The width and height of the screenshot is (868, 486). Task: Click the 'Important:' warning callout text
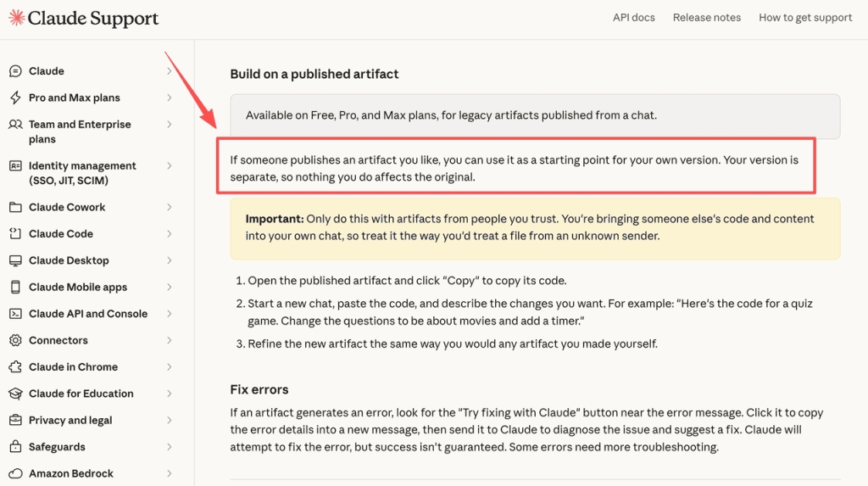(530, 227)
